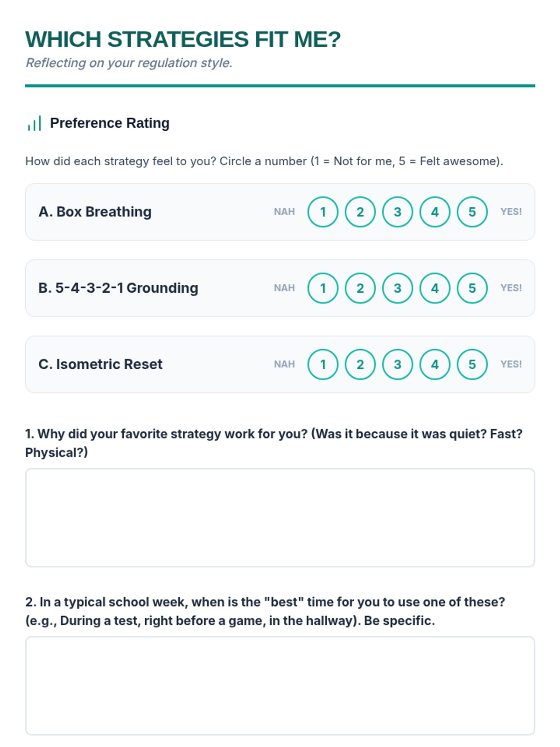Focus the best time answer text area
Screen dimensions: 560x747
[x=280, y=686]
